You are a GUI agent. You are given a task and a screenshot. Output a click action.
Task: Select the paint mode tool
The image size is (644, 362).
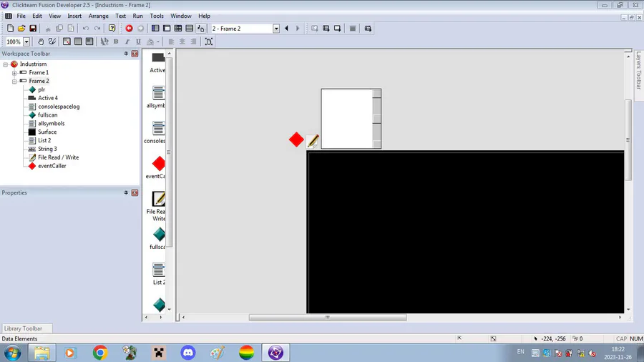(52, 41)
